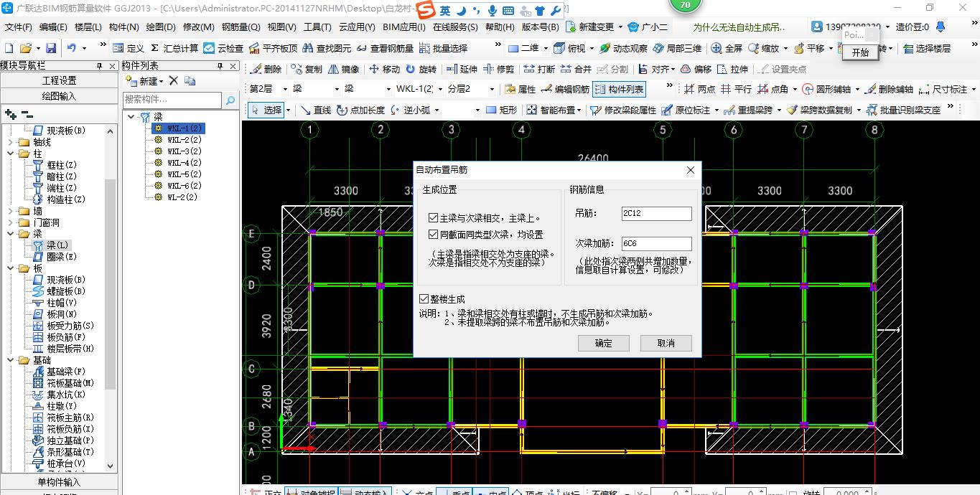Image resolution: width=980 pixels, height=495 pixels.
Task: Open the 工具(T) menu
Action: click(317, 27)
